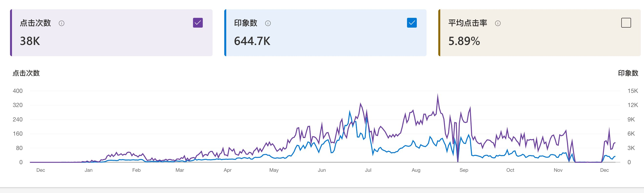The height and width of the screenshot is (193, 644).
Task: Click the chart's left axis title 点击次数
Action: [26, 73]
